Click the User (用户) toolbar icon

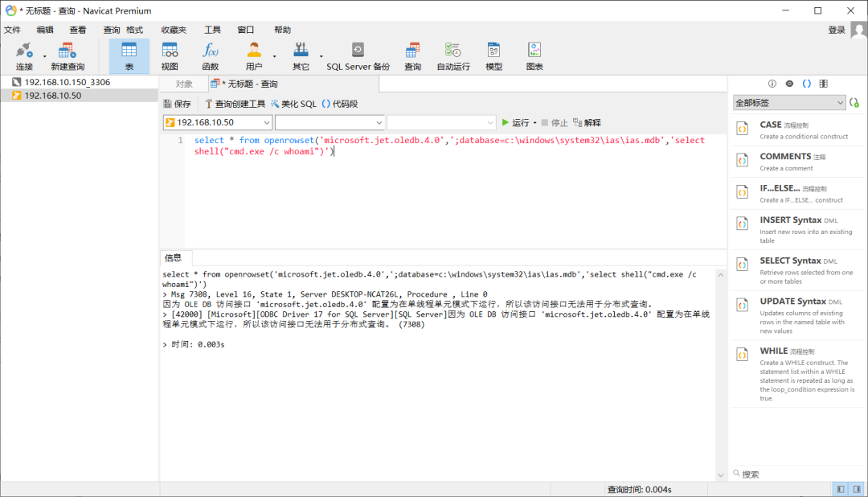tap(254, 56)
